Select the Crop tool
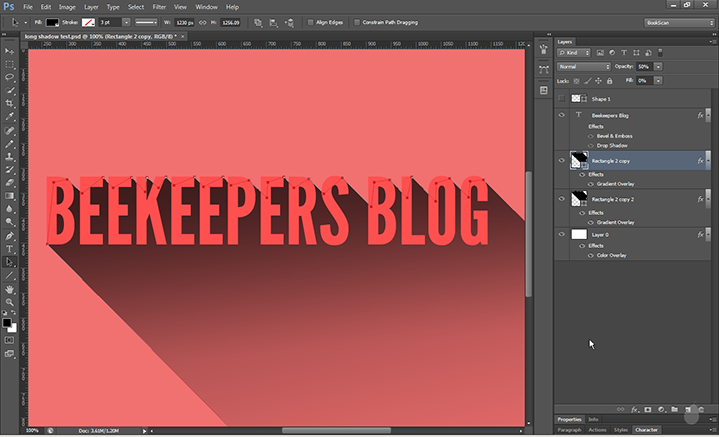This screenshot has height=437, width=719. coord(10,103)
